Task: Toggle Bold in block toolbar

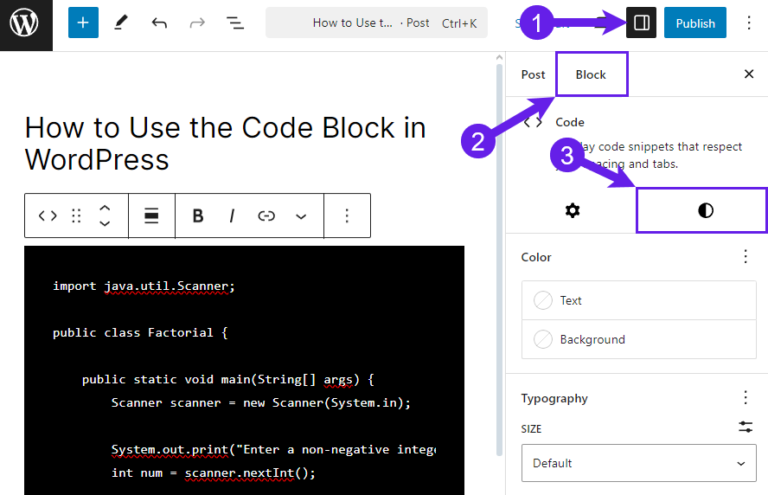Action: (198, 216)
